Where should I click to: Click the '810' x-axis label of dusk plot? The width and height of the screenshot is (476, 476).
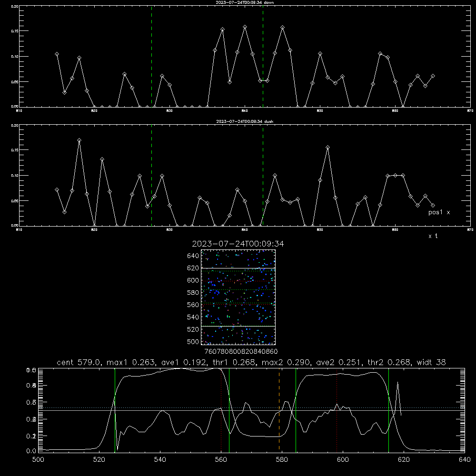click(19, 230)
